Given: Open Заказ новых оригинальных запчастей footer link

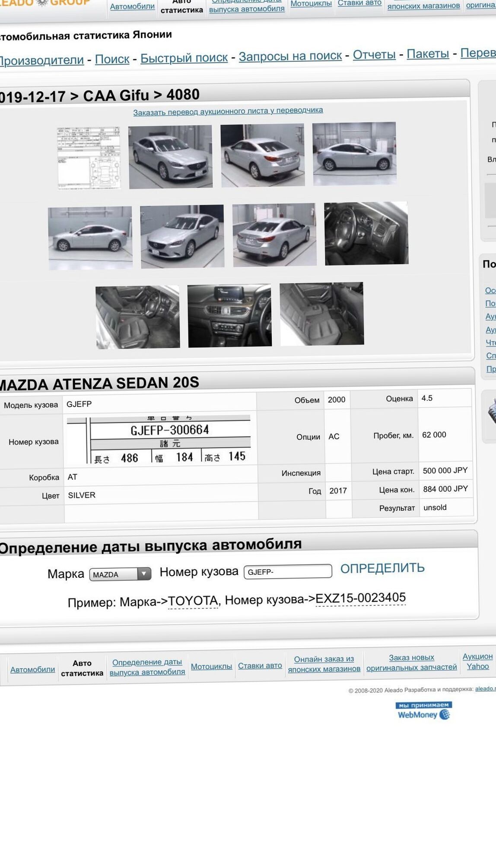Looking at the screenshot, I should pos(412,663).
